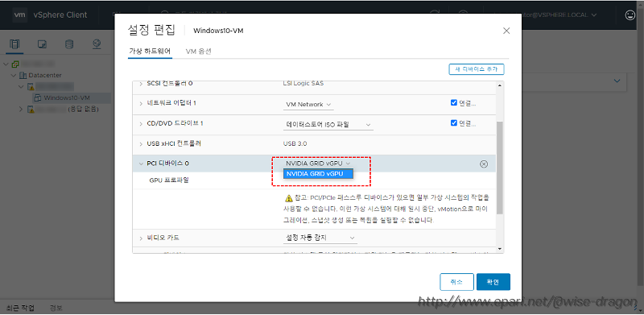The width and height of the screenshot is (644, 315).
Task: Click the LSI Logic SAS value
Action: 303,84
